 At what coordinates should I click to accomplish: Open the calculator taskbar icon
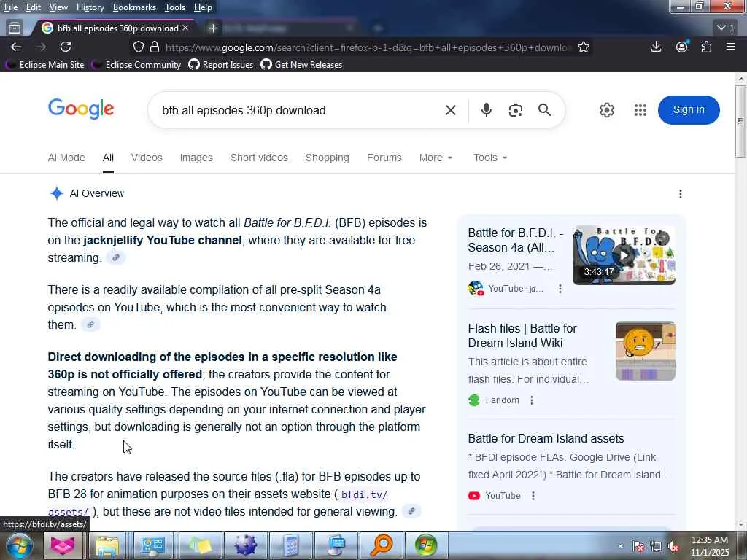point(291,545)
